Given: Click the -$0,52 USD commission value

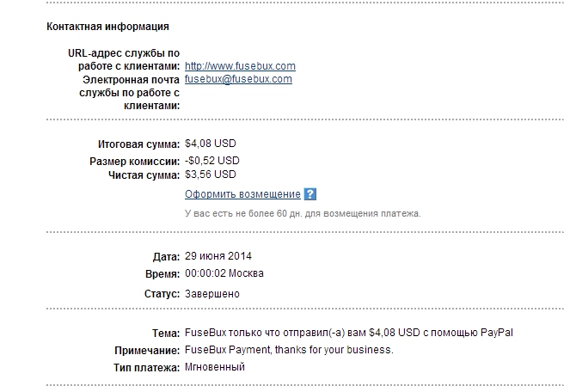Looking at the screenshot, I should 211,160.
